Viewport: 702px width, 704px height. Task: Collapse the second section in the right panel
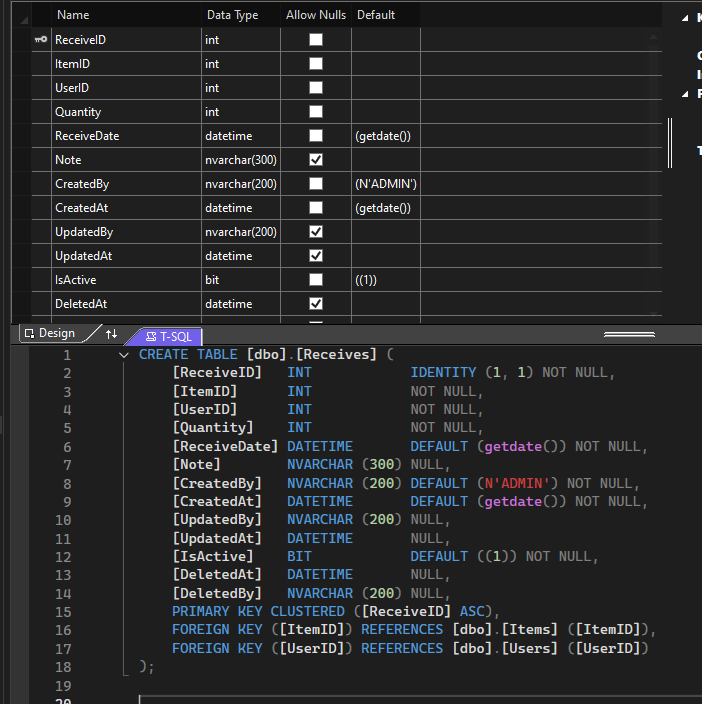(x=685, y=93)
